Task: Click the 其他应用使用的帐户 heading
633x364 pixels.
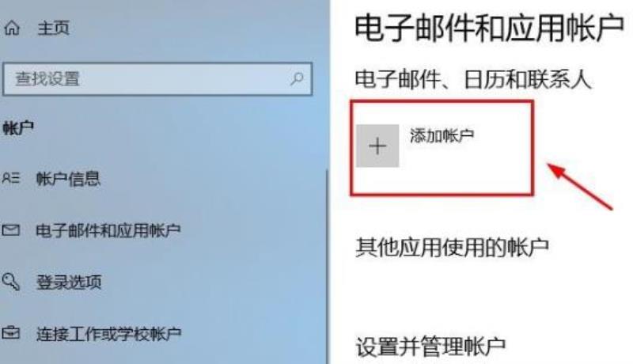Action: (x=452, y=247)
